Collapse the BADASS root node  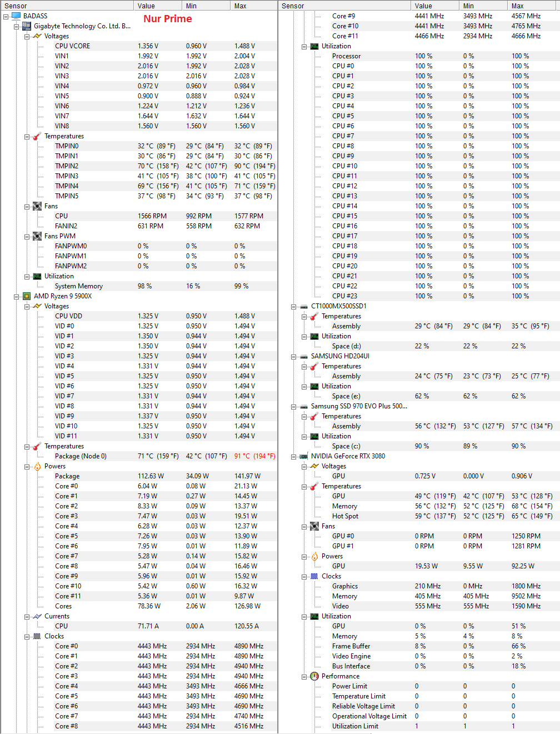(x=6, y=16)
